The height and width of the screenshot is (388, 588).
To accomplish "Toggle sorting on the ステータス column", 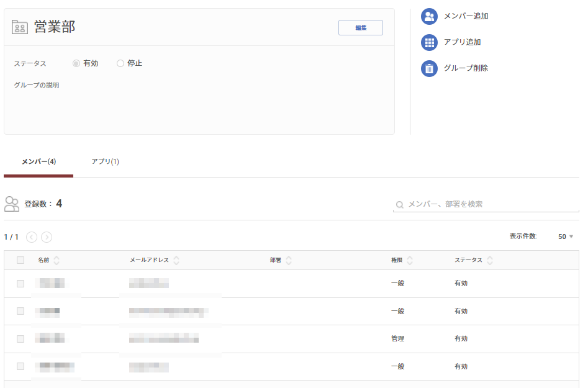I will coord(490,260).
